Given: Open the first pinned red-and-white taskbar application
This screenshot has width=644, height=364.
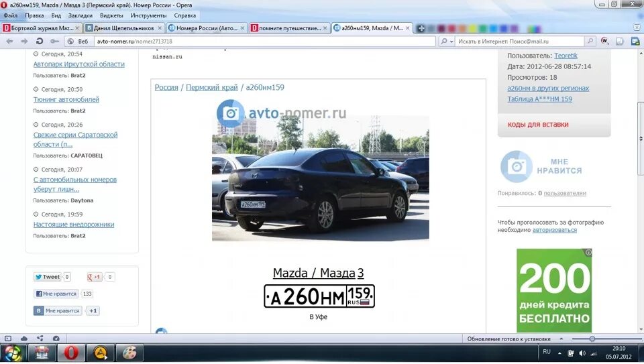Looking at the screenshot, I should 42,353.
